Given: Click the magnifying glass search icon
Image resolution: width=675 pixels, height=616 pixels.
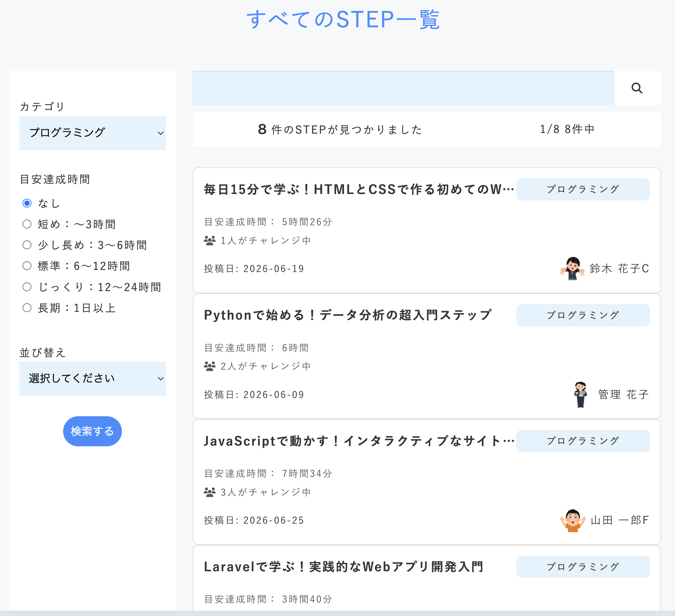Looking at the screenshot, I should [637, 88].
